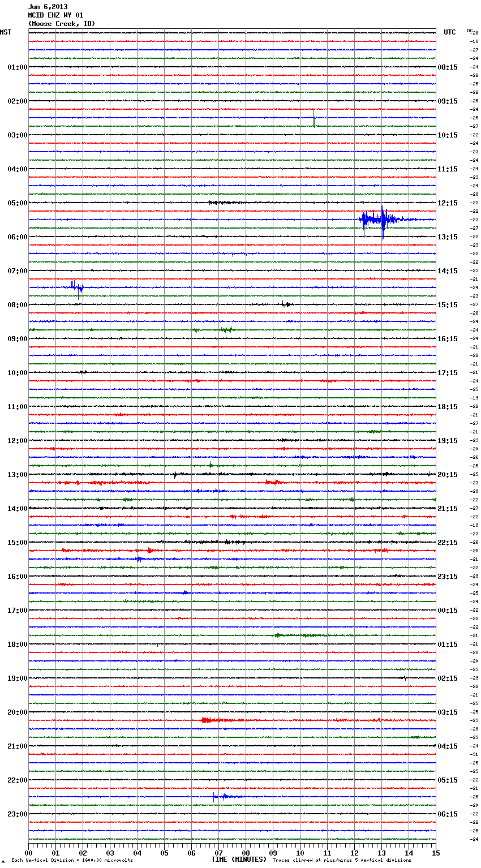
Task: Select the 05:00 MST row label
Action: (17, 203)
